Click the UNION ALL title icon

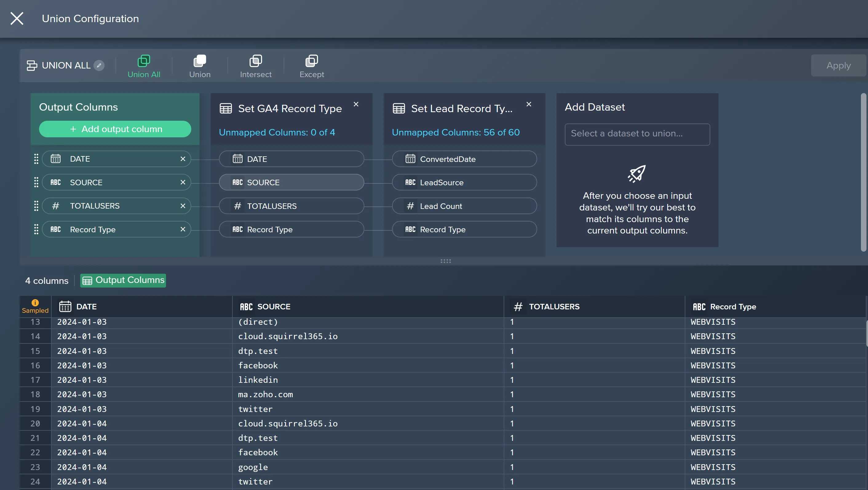pos(32,65)
